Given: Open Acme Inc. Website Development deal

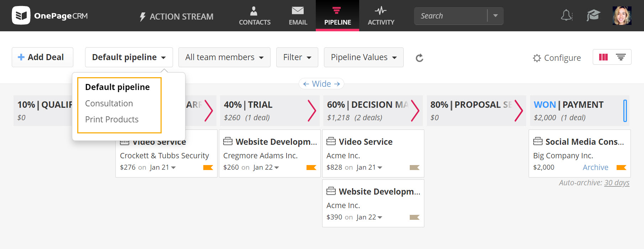Looking at the screenshot, I should point(379,192).
